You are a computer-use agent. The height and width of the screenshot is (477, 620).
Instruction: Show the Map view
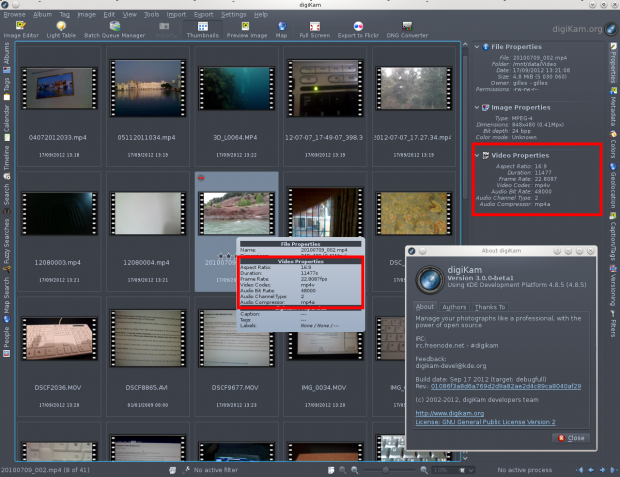(282, 30)
